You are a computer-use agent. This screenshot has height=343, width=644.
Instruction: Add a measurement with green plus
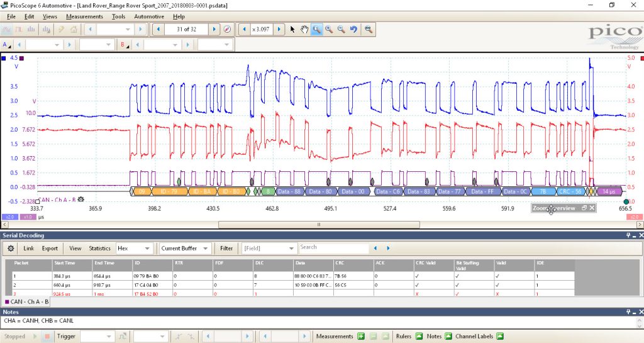pos(360,337)
